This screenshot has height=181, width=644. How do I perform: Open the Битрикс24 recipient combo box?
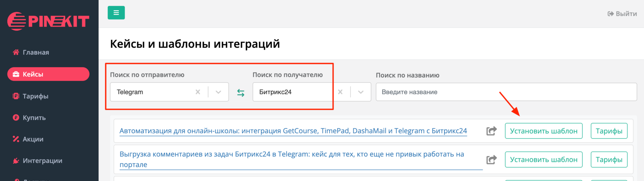coord(312,92)
